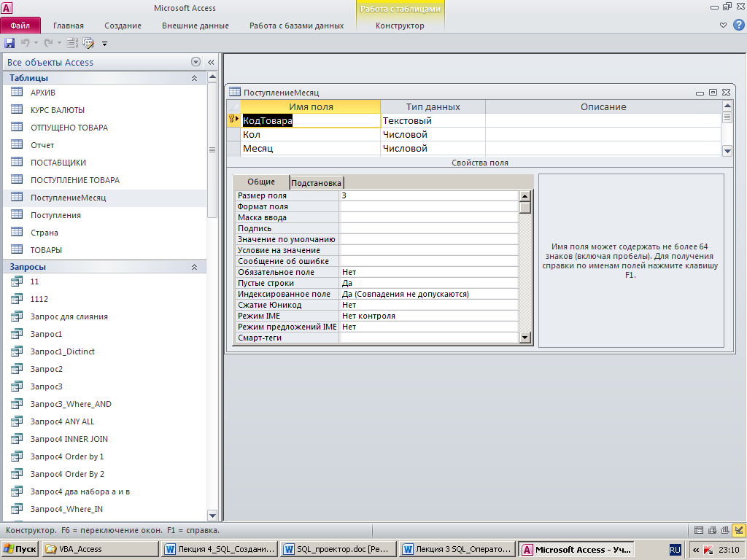Click Числовой data type cell in Кол row
Image resolution: width=747 pixels, height=560 pixels.
click(433, 134)
